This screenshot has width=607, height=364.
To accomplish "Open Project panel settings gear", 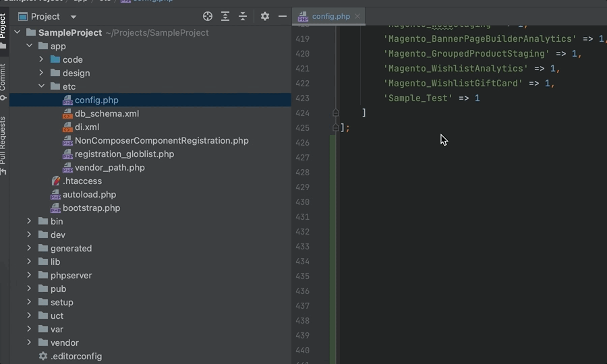I will coord(265,16).
